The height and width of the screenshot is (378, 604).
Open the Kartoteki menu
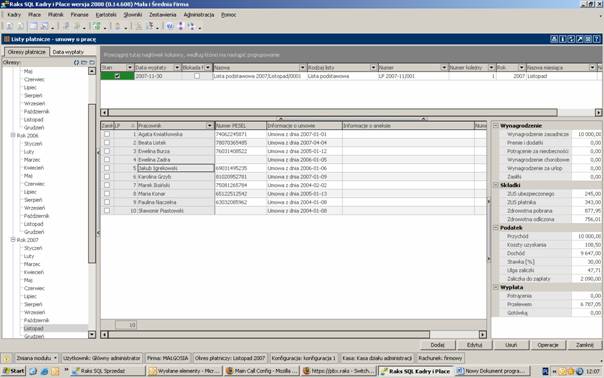[106, 15]
